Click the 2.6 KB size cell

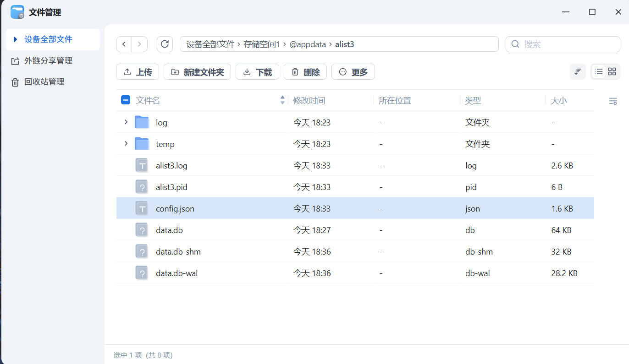[x=562, y=166]
